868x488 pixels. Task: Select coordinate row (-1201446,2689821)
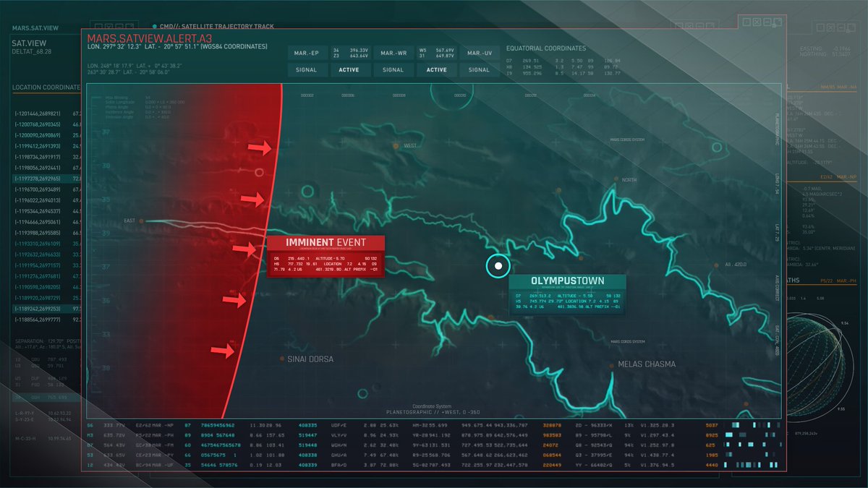[38, 114]
